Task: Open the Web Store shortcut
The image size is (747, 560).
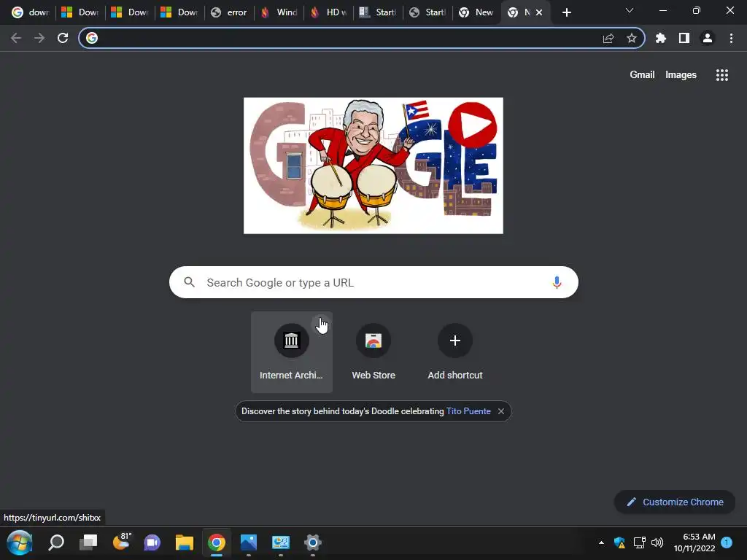Action: tap(373, 352)
